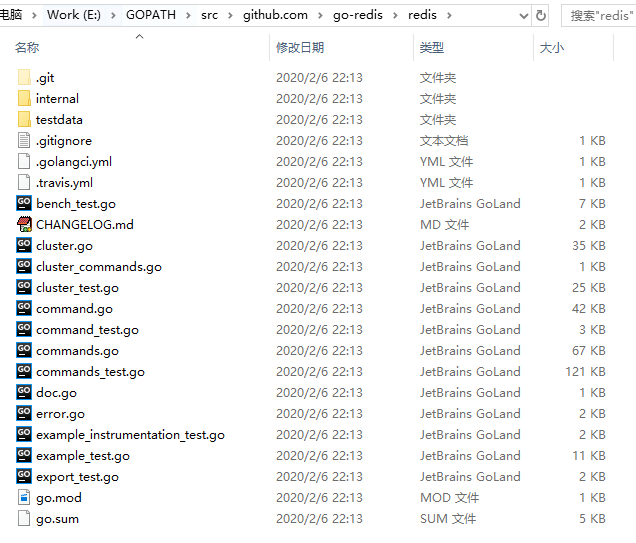The height and width of the screenshot is (543, 636).
Task: Click the GoLand icon of error.go
Action: click(24, 413)
